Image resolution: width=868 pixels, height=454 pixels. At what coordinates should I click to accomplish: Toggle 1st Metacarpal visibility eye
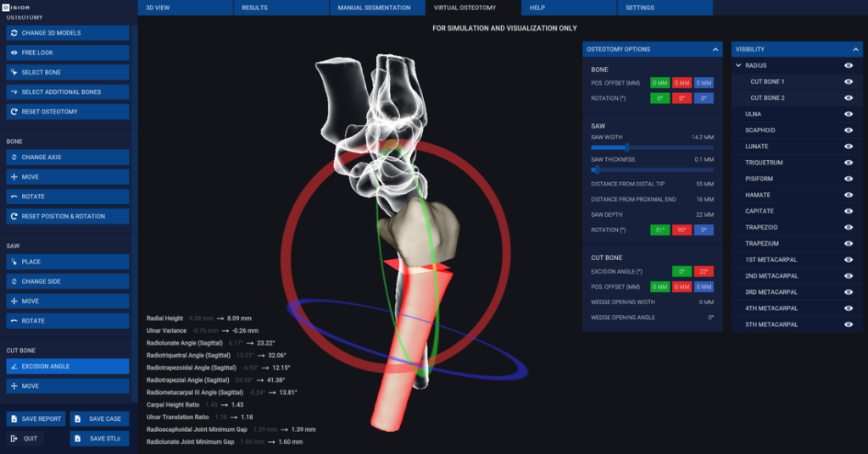click(849, 259)
